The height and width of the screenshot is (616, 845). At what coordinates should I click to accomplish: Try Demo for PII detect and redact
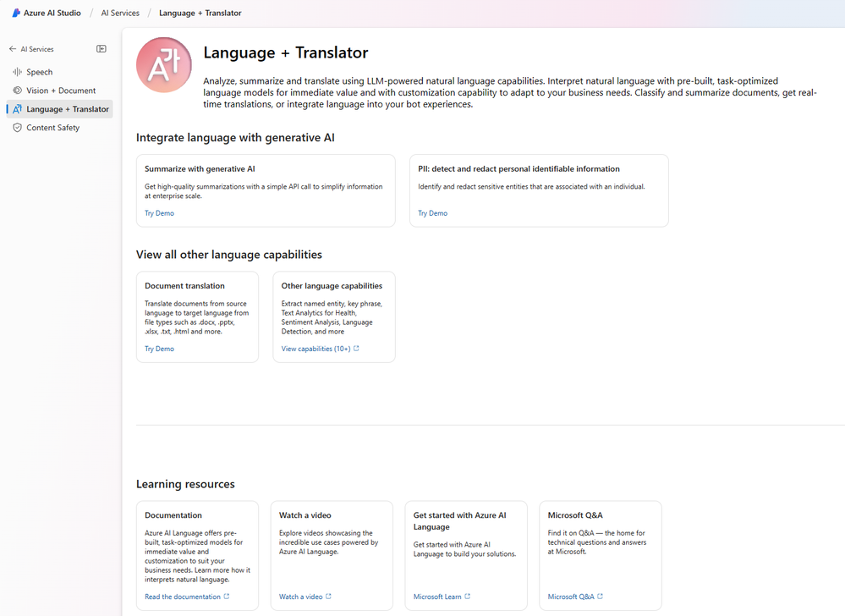(x=433, y=213)
